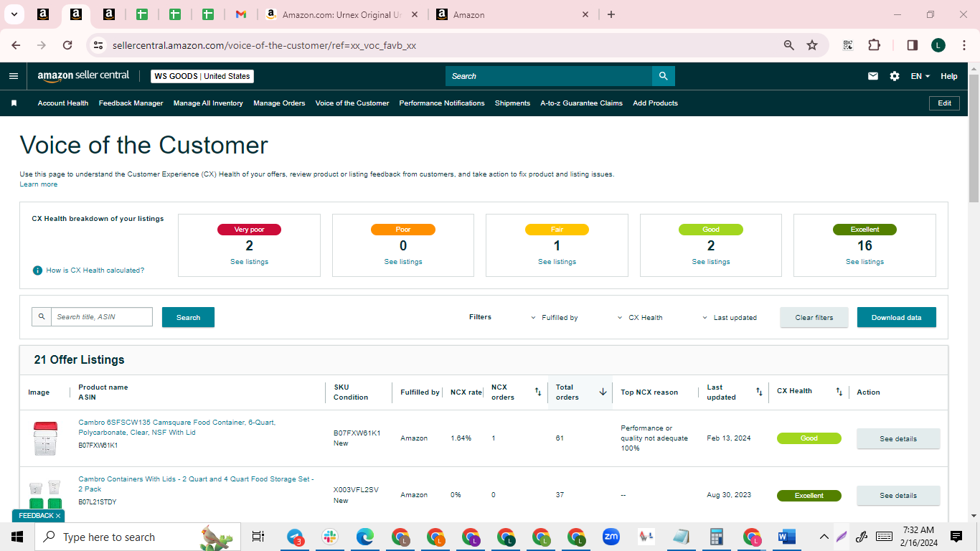Screen dimensions: 980x551
Task: Open the Chrome extensions puzzle icon
Action: pyautogui.click(x=874, y=45)
